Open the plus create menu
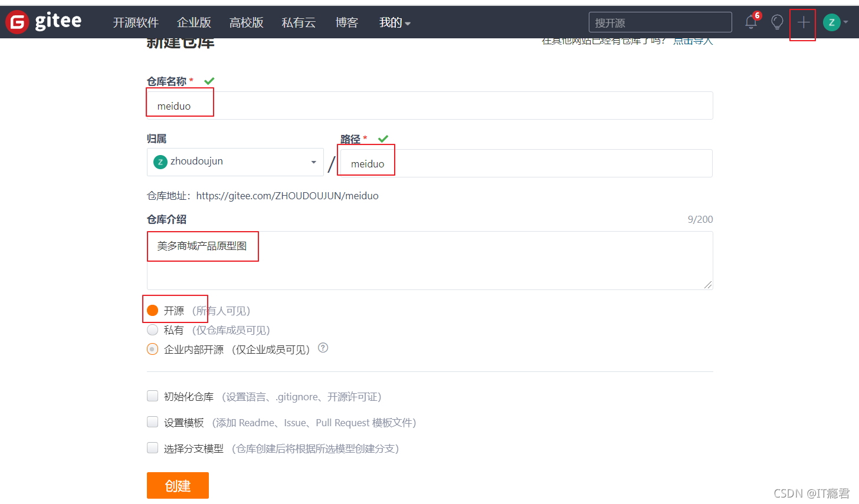The width and height of the screenshot is (859, 504). tap(803, 22)
